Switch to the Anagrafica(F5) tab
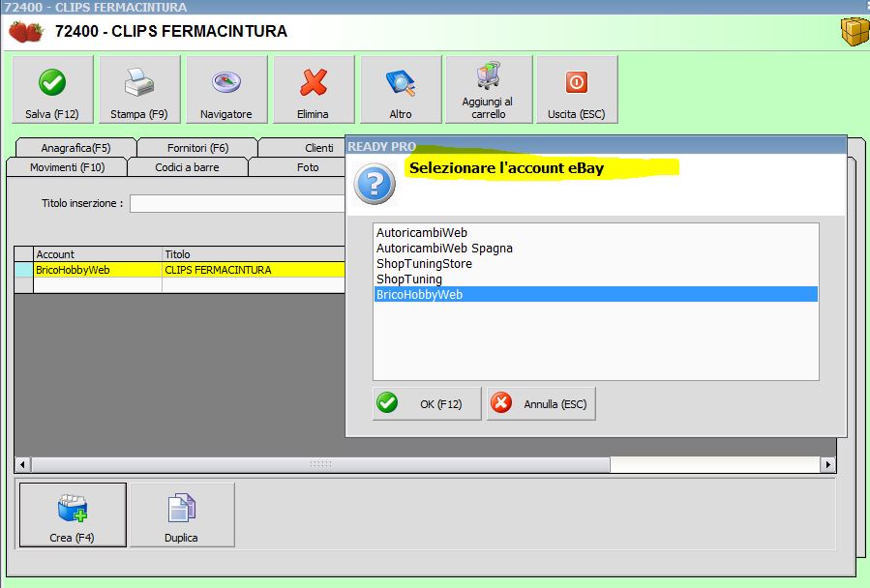Image resolution: width=870 pixels, height=588 pixels. (76, 148)
